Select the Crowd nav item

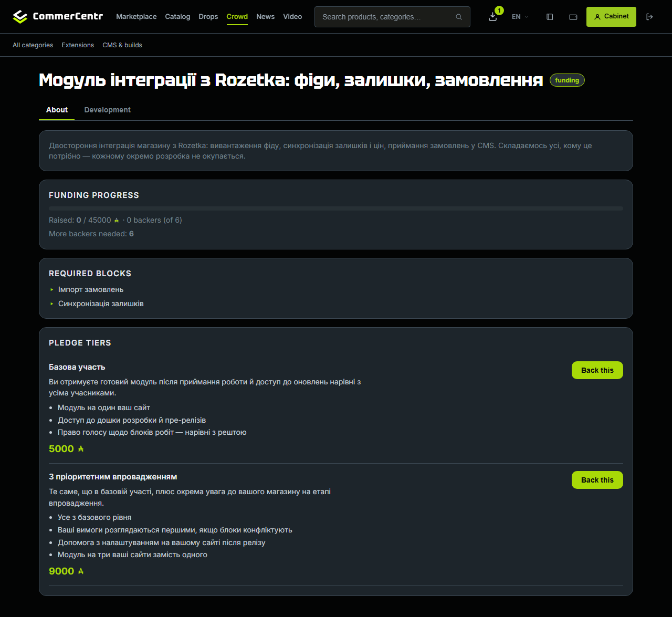pos(237,17)
